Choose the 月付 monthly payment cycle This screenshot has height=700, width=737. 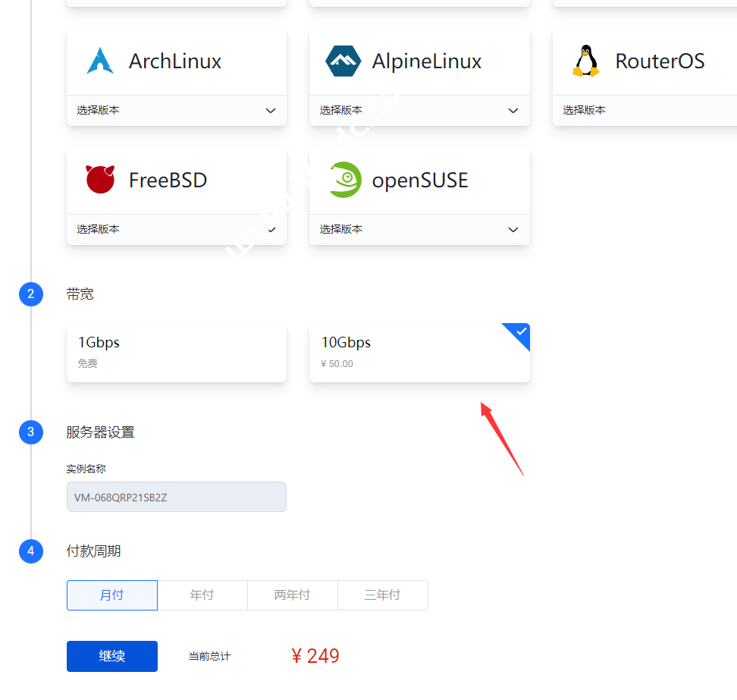(112, 595)
